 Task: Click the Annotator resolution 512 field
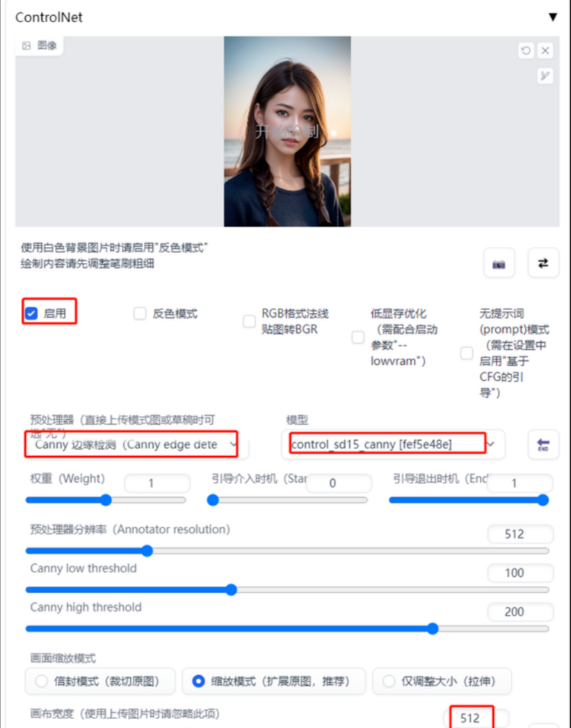pyautogui.click(x=520, y=534)
